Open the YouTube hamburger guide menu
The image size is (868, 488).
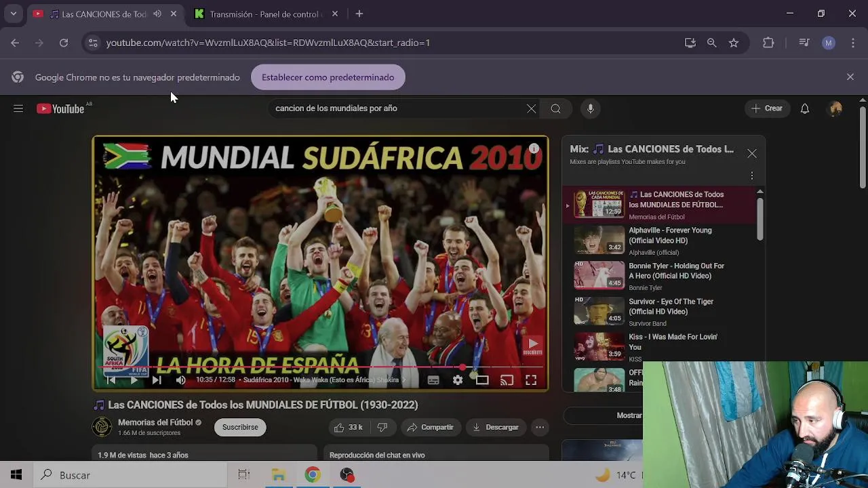(18, 108)
